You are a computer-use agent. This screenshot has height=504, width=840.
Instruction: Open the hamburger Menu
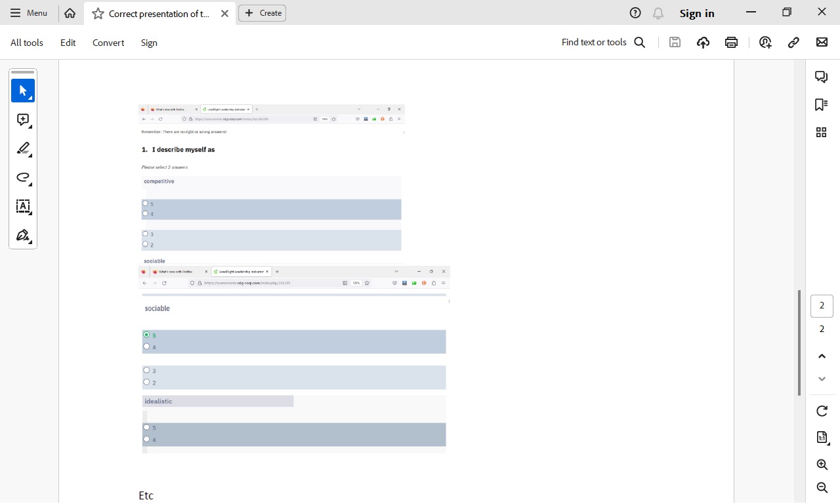click(x=29, y=13)
